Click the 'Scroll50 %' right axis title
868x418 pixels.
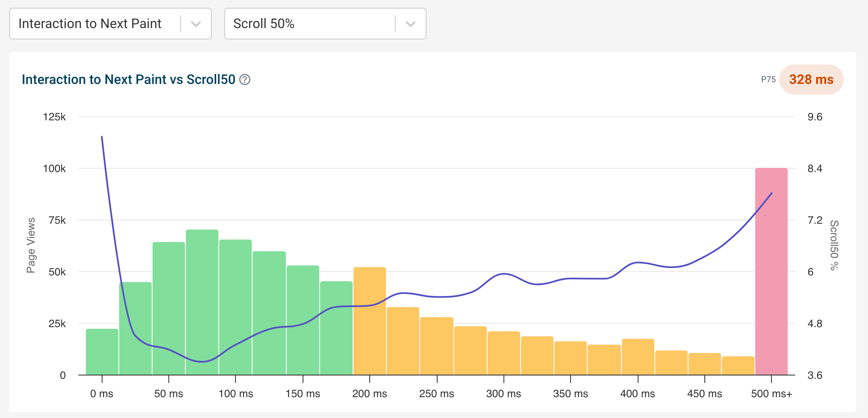(x=834, y=245)
